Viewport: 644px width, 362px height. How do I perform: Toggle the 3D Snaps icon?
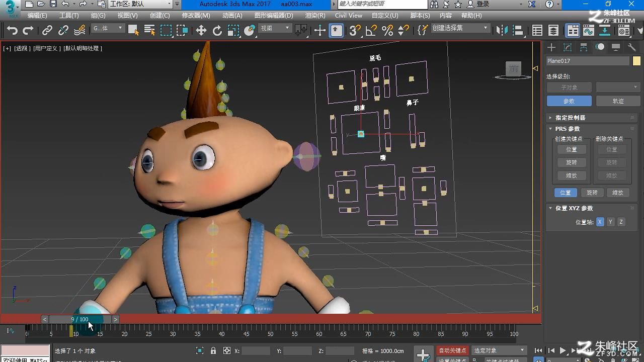(x=355, y=31)
